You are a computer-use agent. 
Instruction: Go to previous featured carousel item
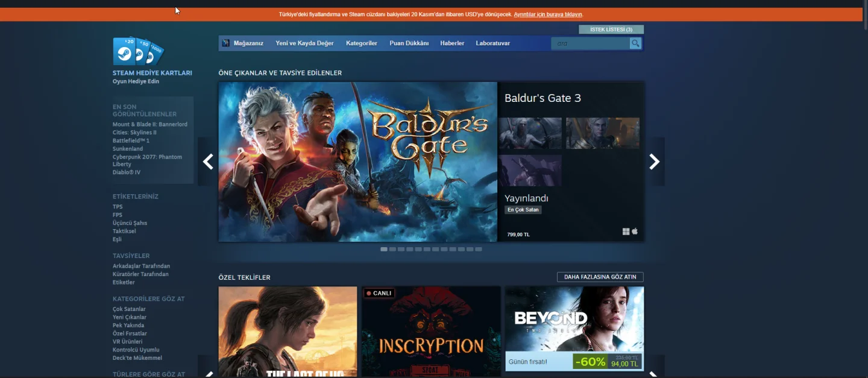coord(208,162)
